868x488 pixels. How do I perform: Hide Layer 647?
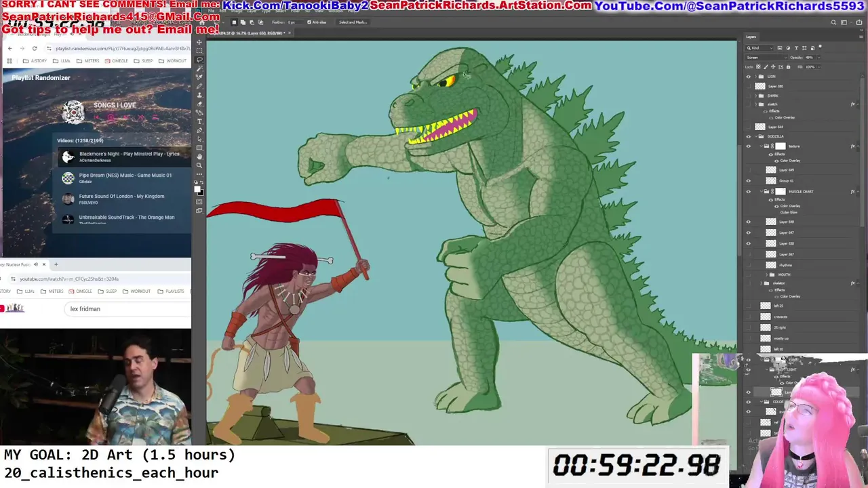(x=749, y=232)
